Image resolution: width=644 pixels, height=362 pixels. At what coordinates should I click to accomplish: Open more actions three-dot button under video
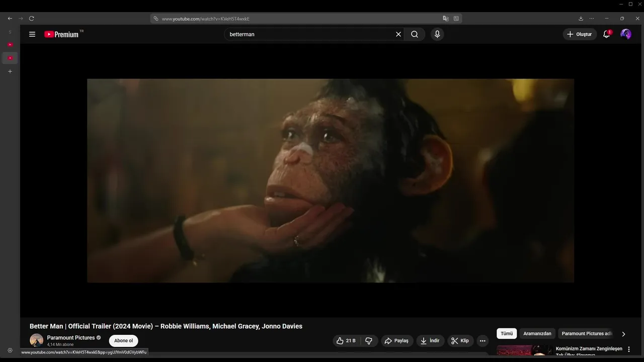(482, 341)
